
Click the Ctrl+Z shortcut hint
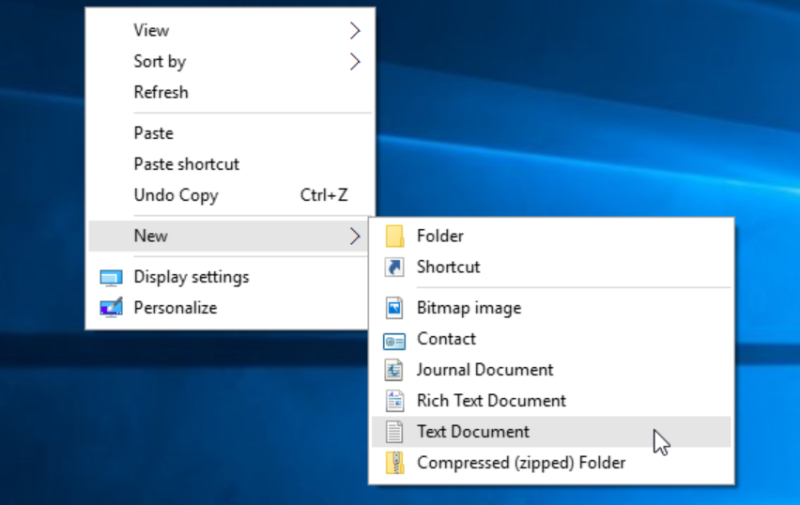[x=324, y=195]
